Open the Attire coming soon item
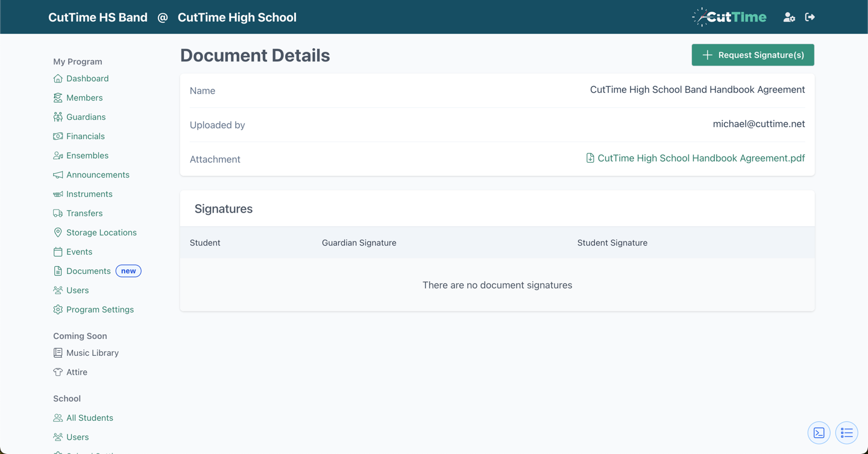 click(76, 372)
